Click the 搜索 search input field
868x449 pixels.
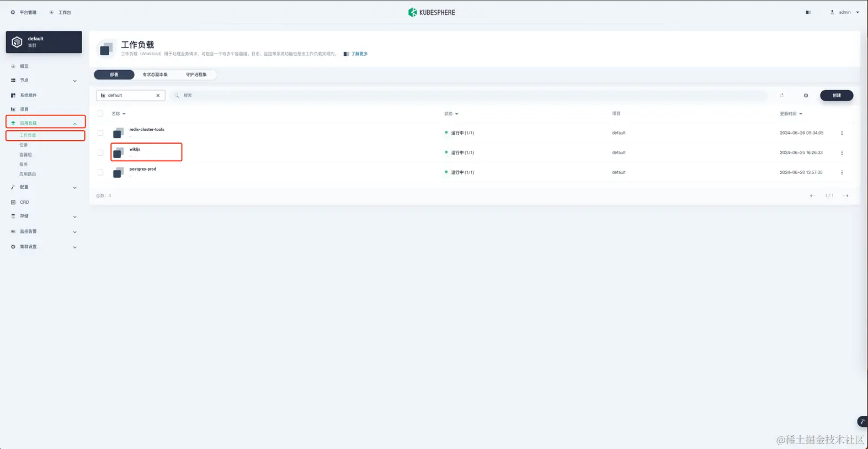tap(469, 96)
